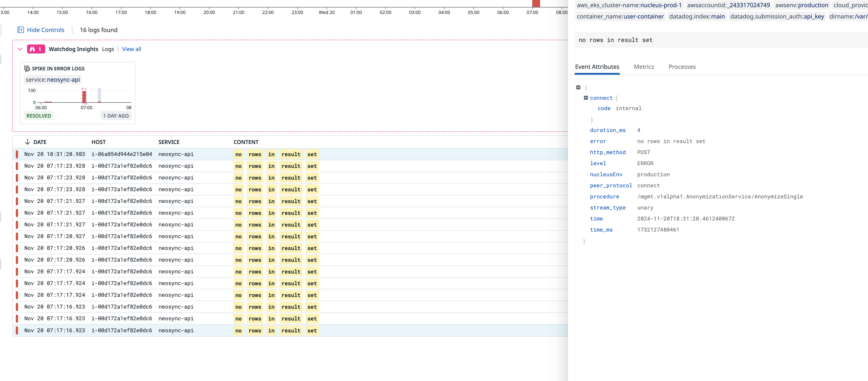Click the awsenv:production tag
The height and width of the screenshot is (381, 868).
tap(801, 5)
